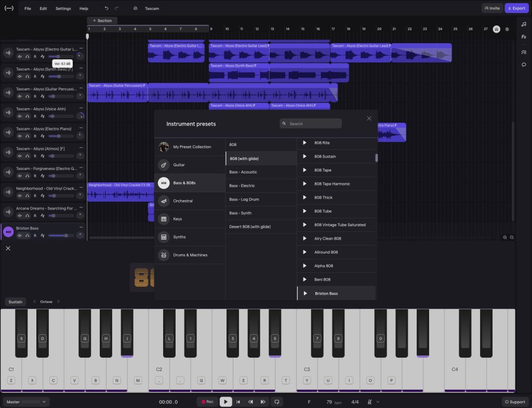Screen dimensions: 532x408
Task: Select the Bass - Synth subcategory
Action: coord(261,213)
